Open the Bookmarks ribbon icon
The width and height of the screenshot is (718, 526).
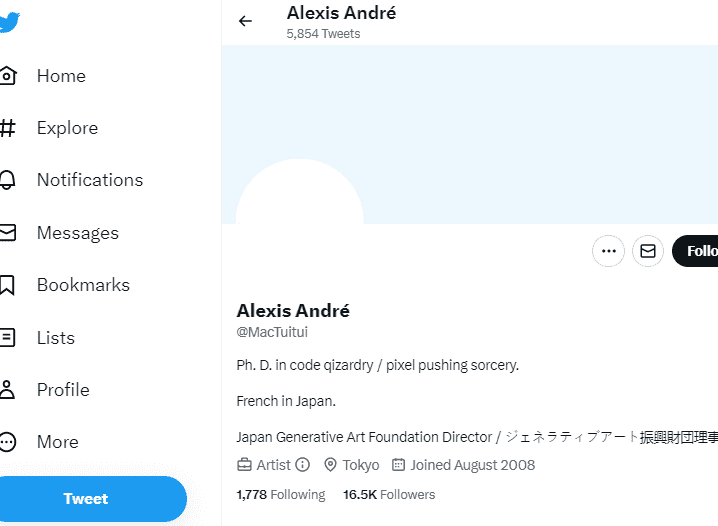7,285
